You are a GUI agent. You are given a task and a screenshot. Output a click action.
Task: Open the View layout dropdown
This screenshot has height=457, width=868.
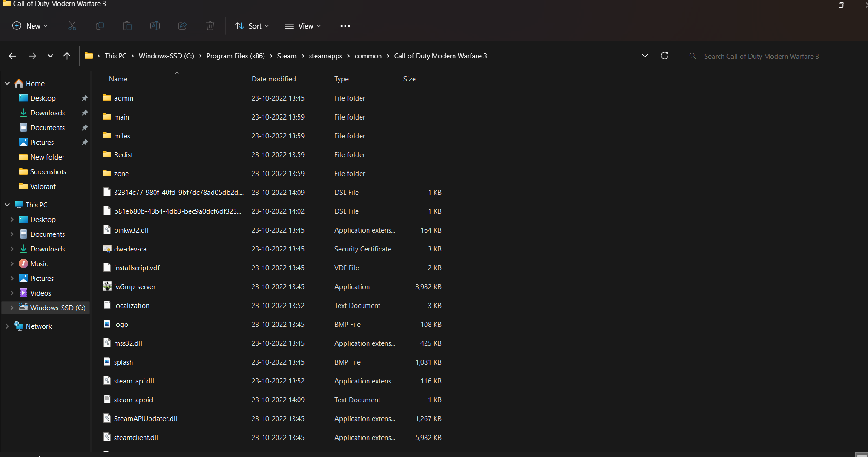[303, 26]
